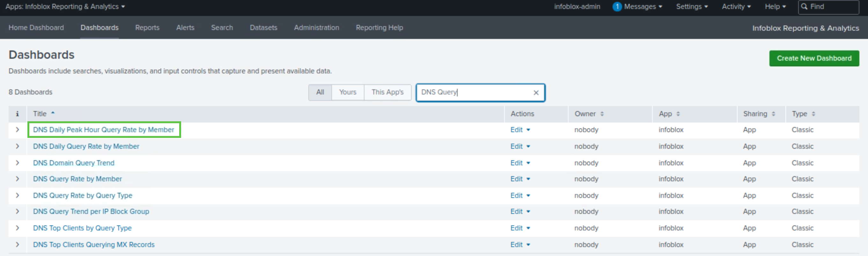The width and height of the screenshot is (868, 256).
Task: Click Create New Dashboard button
Action: [814, 58]
